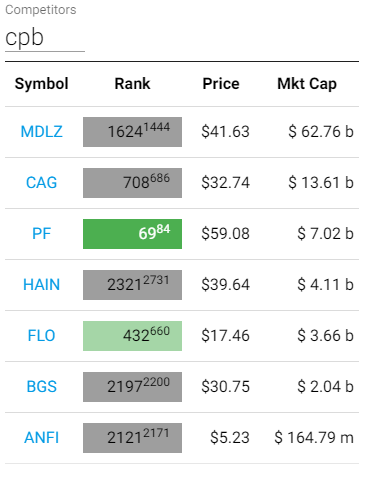Open the BGS symbol link
This screenshot has height=495, width=365.
41,387
